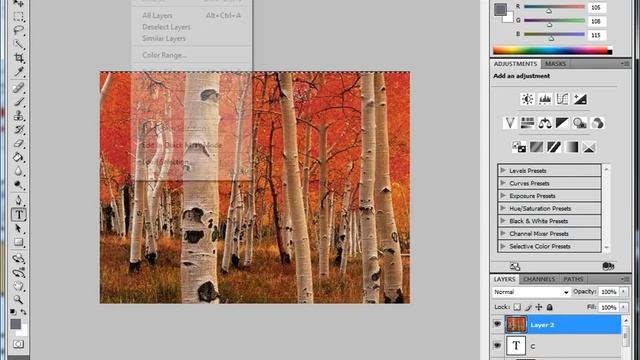
Task: Select the Pen tool
Action: (18, 200)
